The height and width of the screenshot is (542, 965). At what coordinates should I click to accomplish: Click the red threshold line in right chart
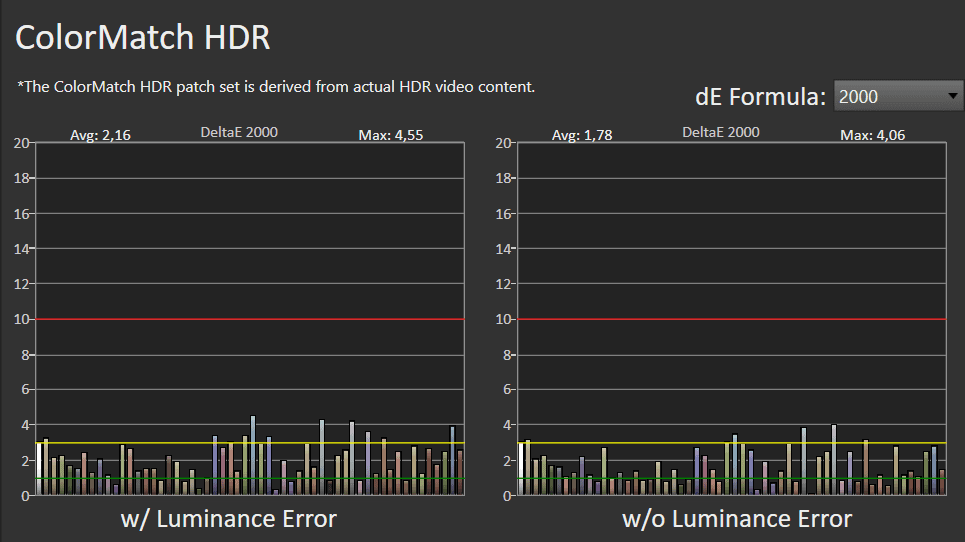click(x=732, y=319)
